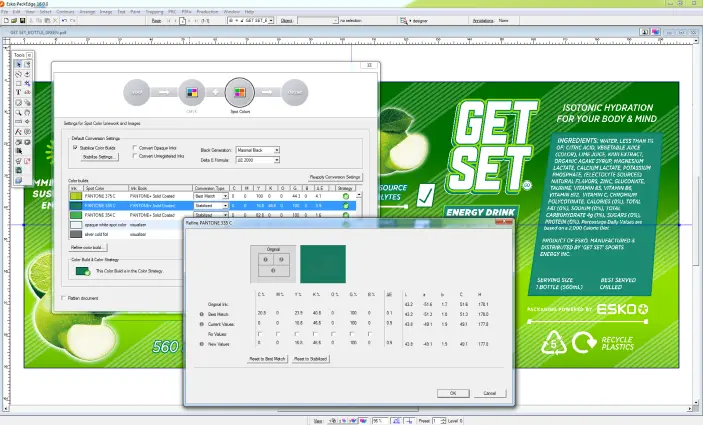This screenshot has width=703, height=425.
Task: Select the 3D box tool at palette bottom
Action: click(x=18, y=180)
